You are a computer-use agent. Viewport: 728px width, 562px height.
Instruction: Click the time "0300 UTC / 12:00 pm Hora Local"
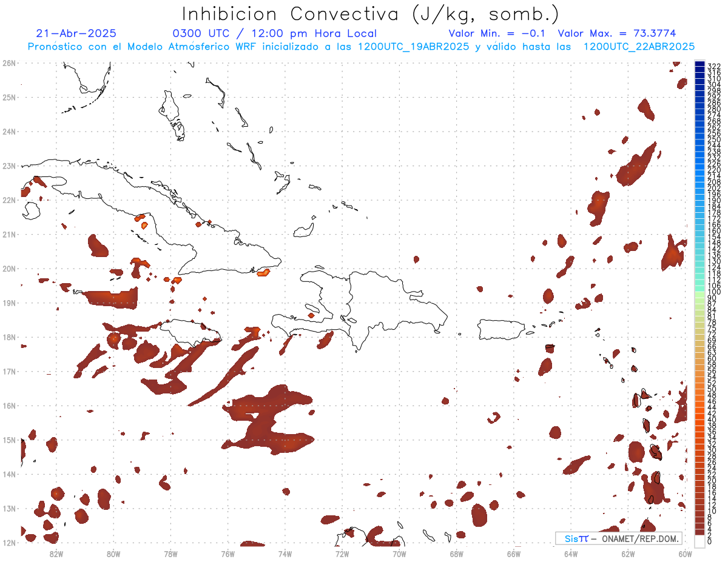click(x=275, y=33)
